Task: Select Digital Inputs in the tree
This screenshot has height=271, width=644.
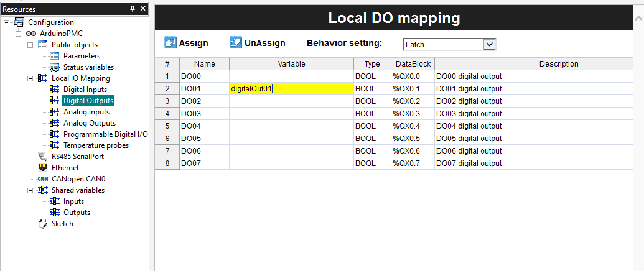Action: (x=85, y=90)
